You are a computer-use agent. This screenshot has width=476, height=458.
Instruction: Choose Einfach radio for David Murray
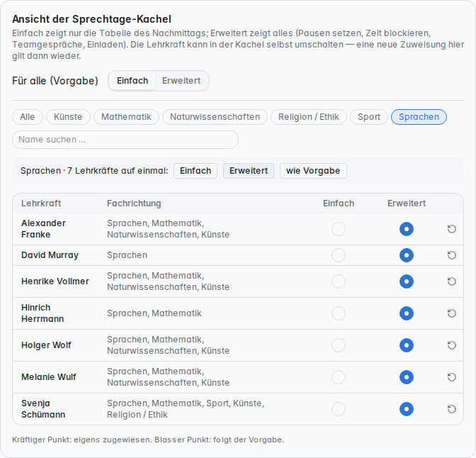click(x=339, y=255)
